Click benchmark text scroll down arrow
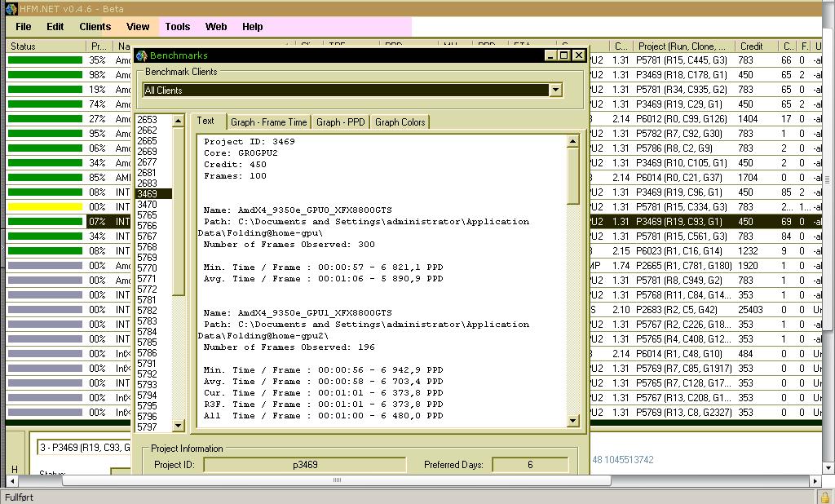 [x=573, y=421]
